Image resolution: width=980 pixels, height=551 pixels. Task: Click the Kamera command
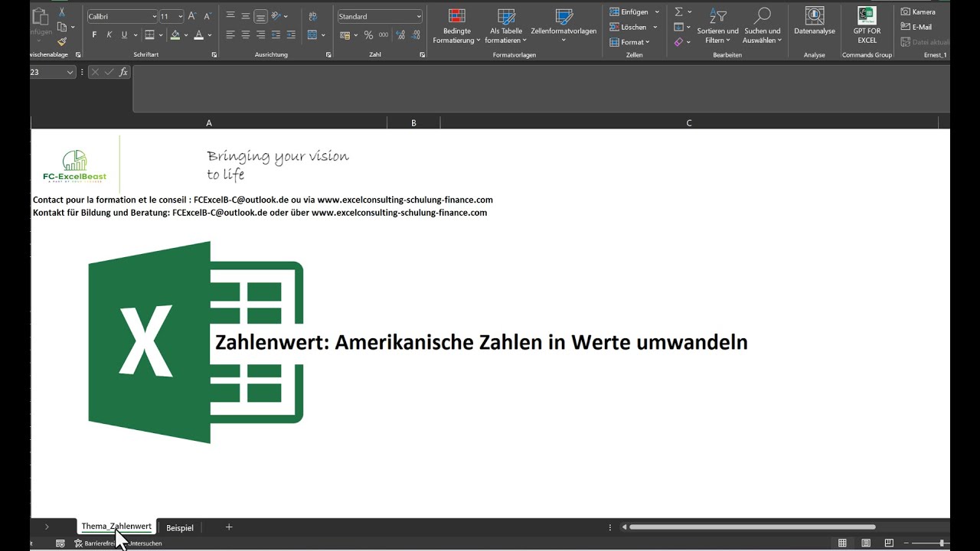[x=918, y=12]
